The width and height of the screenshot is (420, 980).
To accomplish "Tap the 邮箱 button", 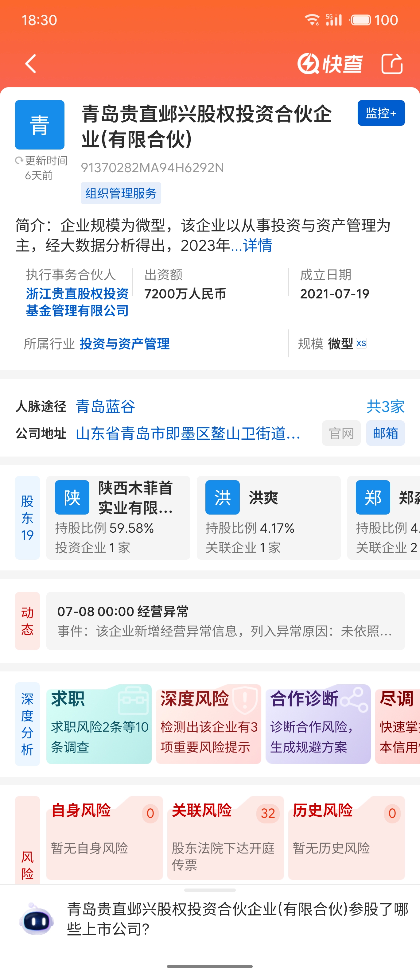I will pyautogui.click(x=385, y=433).
